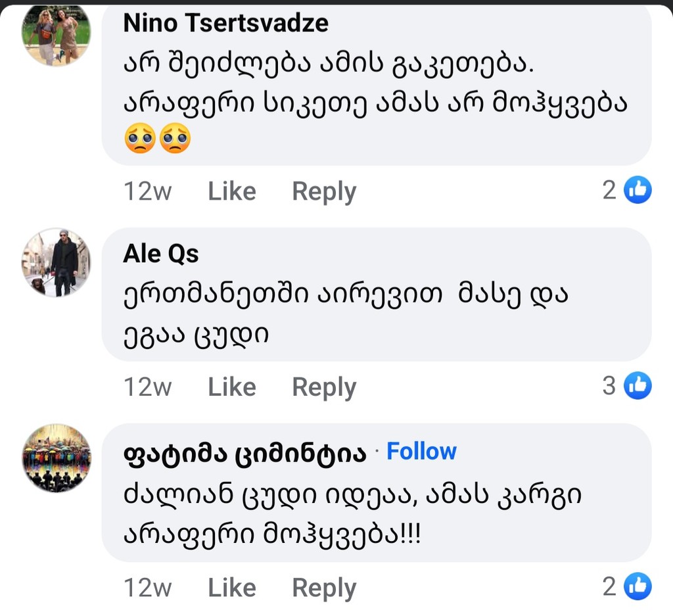Click the like reaction icon on Ale Qs's comment
Viewport: 673px width, 616px height.
(x=637, y=386)
